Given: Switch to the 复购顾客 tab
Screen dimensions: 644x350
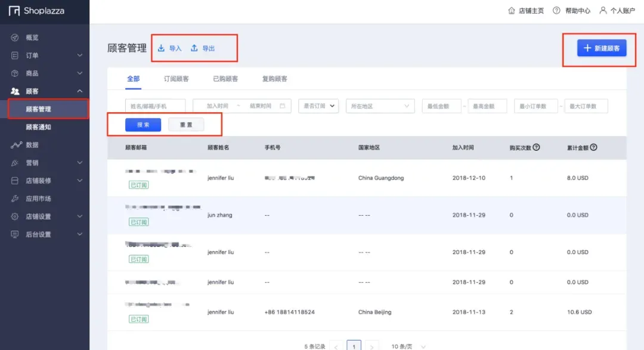Looking at the screenshot, I should pyautogui.click(x=275, y=79).
